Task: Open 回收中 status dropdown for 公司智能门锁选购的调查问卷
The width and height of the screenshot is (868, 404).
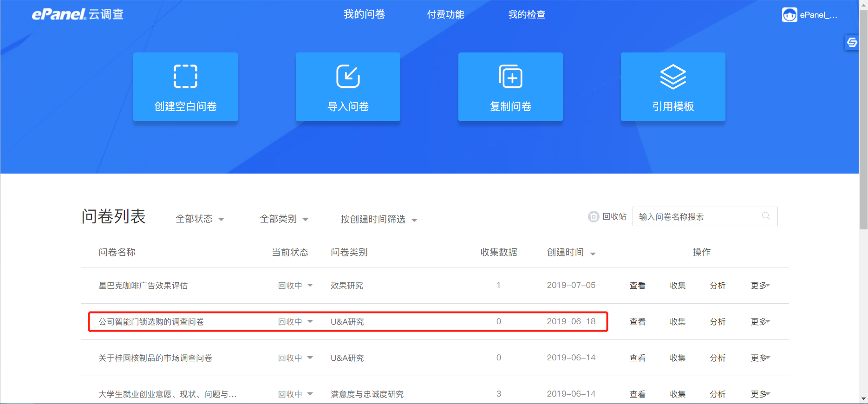Action: pos(295,322)
